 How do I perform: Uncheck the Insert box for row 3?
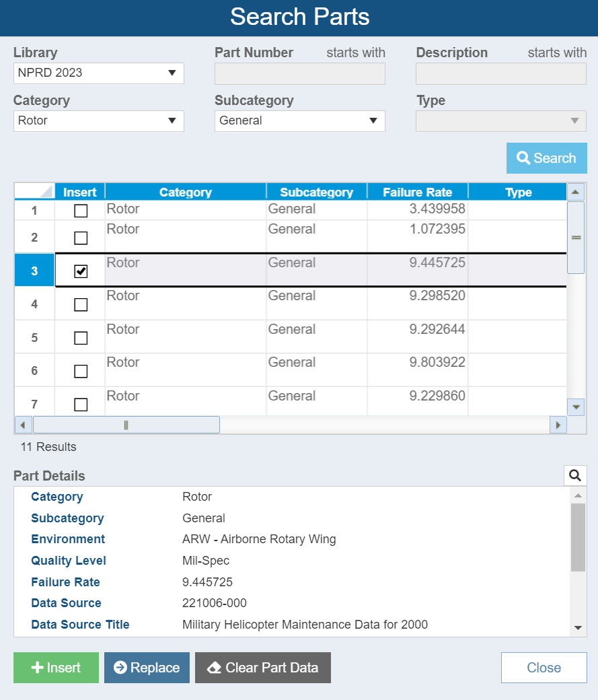81,271
